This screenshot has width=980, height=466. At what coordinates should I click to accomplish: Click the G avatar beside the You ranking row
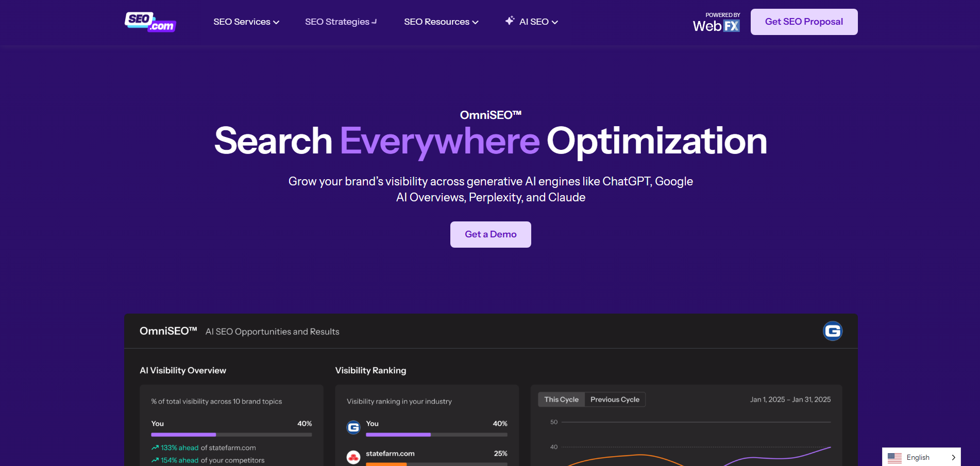click(x=353, y=427)
